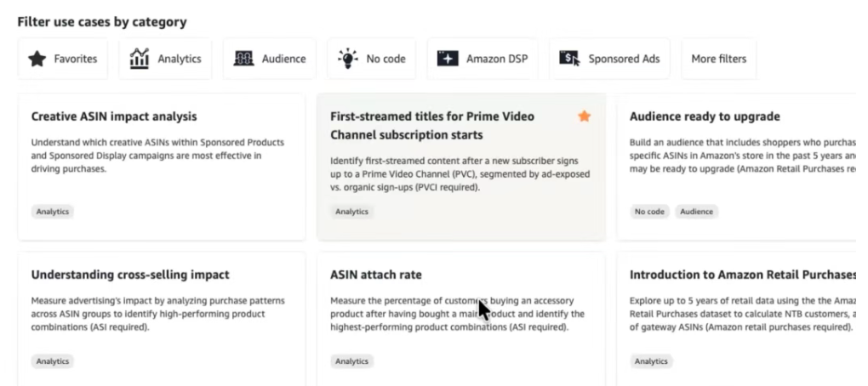Open More filters options
This screenshot has height=386, width=868.
(718, 59)
